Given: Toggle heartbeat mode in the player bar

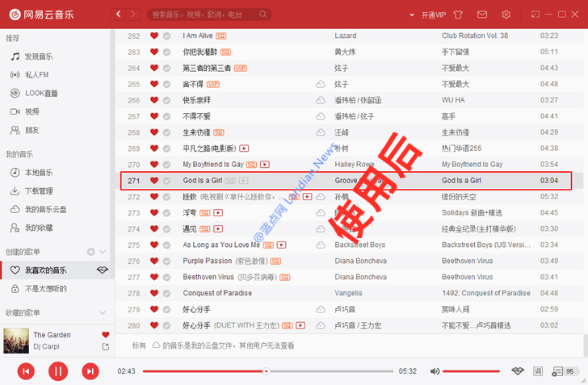Looking at the screenshot, I should click(518, 371).
